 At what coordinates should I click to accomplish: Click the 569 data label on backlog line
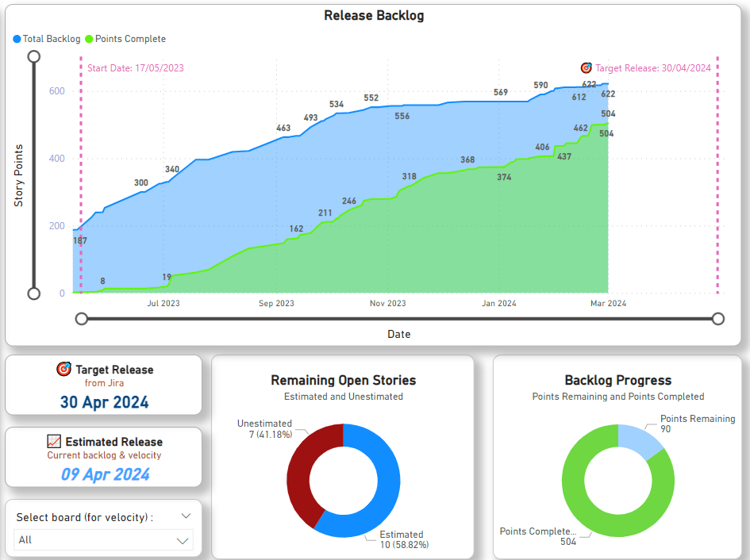click(x=501, y=92)
